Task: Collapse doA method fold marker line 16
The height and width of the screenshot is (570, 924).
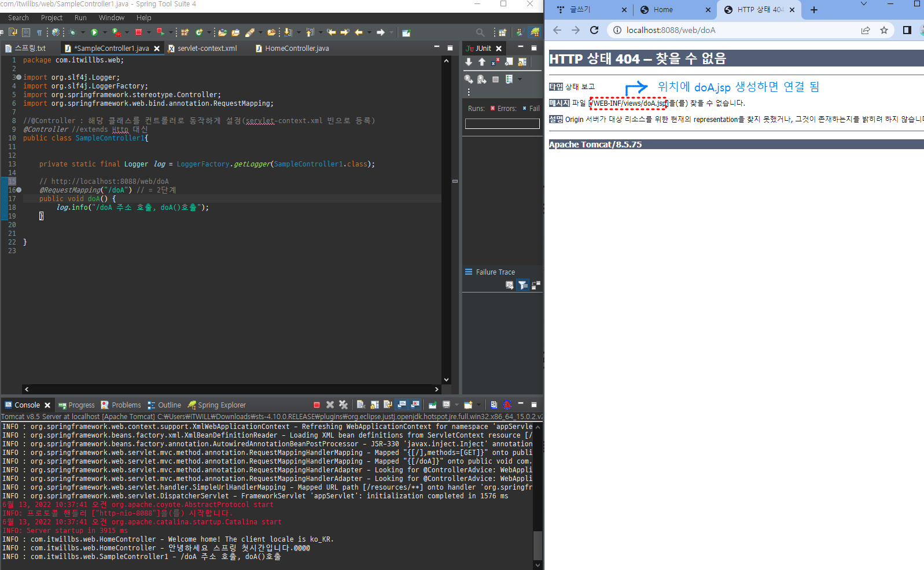Action: click(x=19, y=190)
